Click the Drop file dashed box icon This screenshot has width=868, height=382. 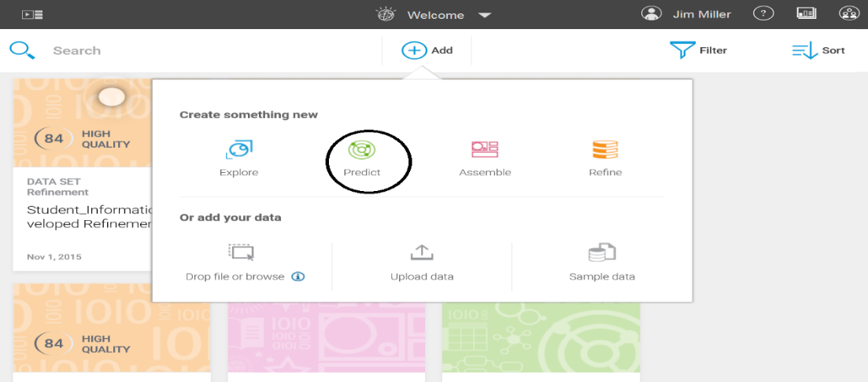point(242,252)
